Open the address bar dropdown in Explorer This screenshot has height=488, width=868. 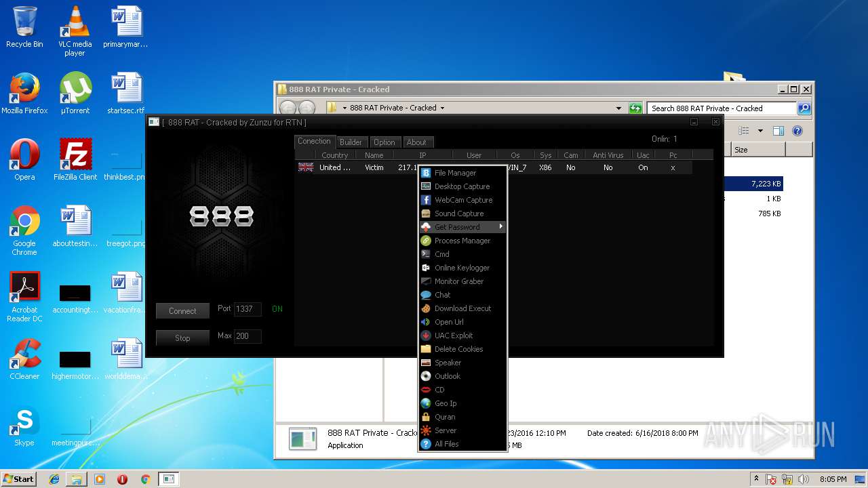(x=618, y=108)
